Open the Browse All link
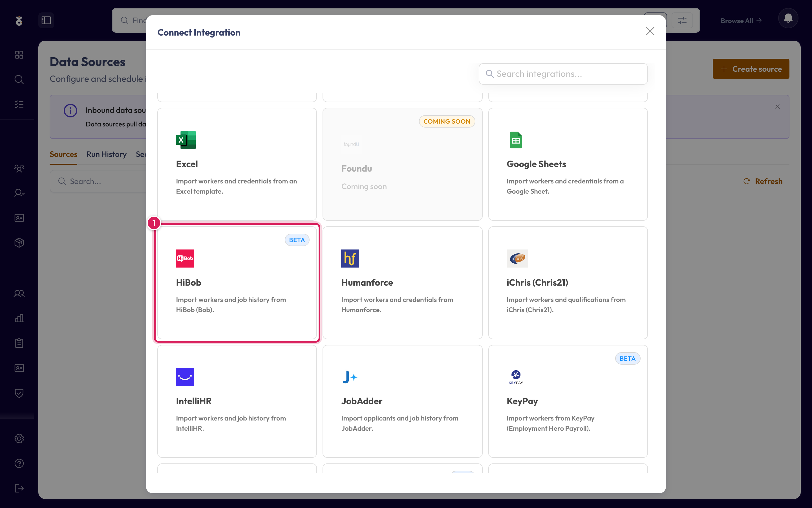Screen dimensions: 812x508 click(741, 21)
